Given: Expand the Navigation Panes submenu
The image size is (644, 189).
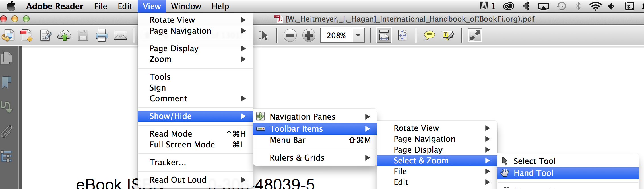Looking at the screenshot, I should (315, 117).
